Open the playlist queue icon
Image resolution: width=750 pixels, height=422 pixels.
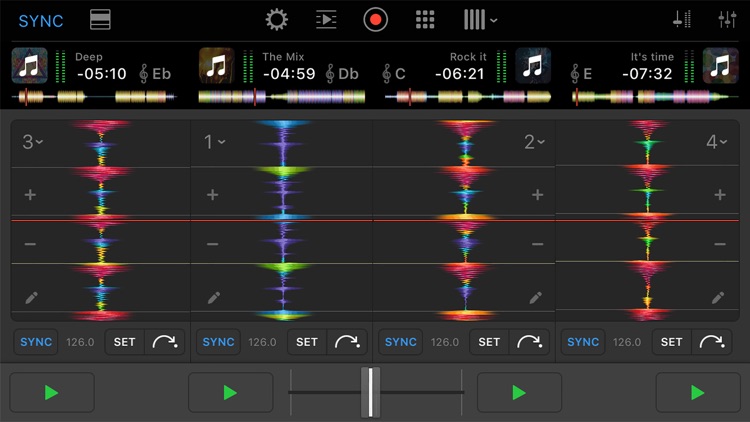(326, 19)
